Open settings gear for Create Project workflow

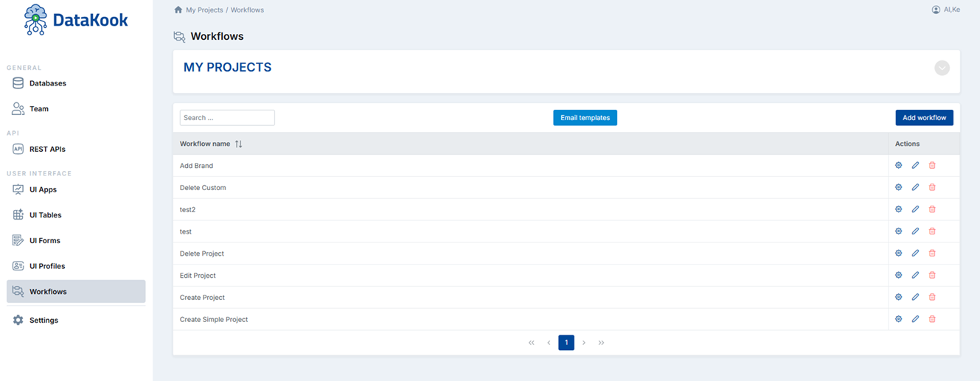(x=898, y=297)
